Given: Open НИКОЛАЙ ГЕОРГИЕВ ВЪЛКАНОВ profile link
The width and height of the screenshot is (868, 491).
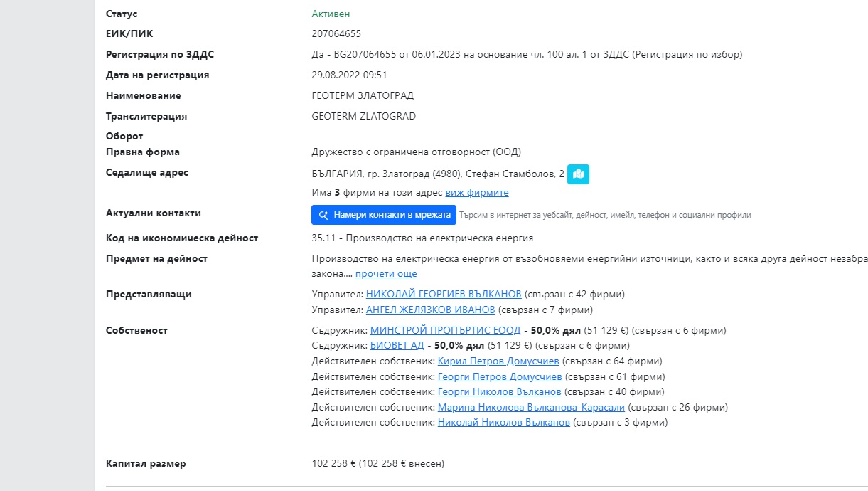Looking at the screenshot, I should pos(444,294).
